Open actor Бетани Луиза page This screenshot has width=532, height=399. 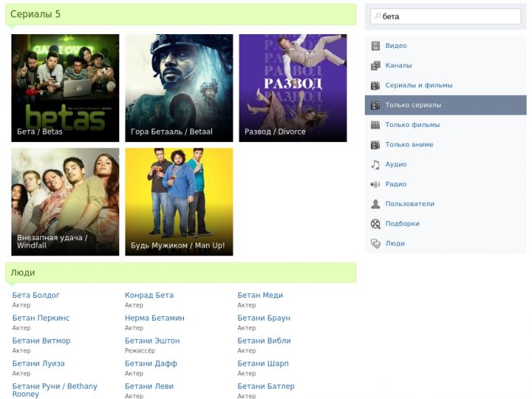38,364
